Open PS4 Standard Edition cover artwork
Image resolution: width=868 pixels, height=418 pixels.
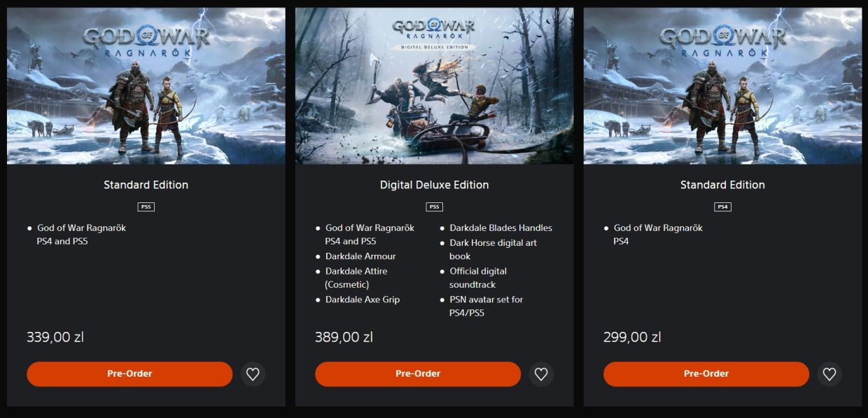click(x=722, y=86)
